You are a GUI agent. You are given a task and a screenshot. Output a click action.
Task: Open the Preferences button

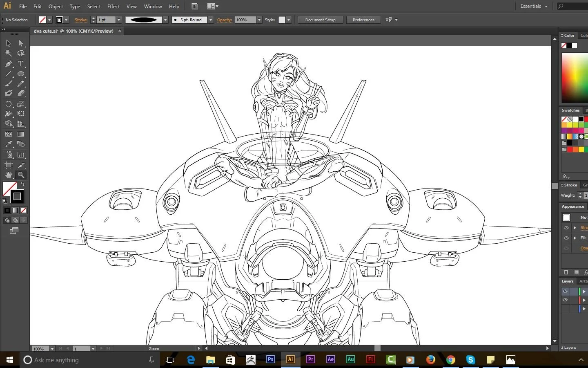pyautogui.click(x=363, y=20)
